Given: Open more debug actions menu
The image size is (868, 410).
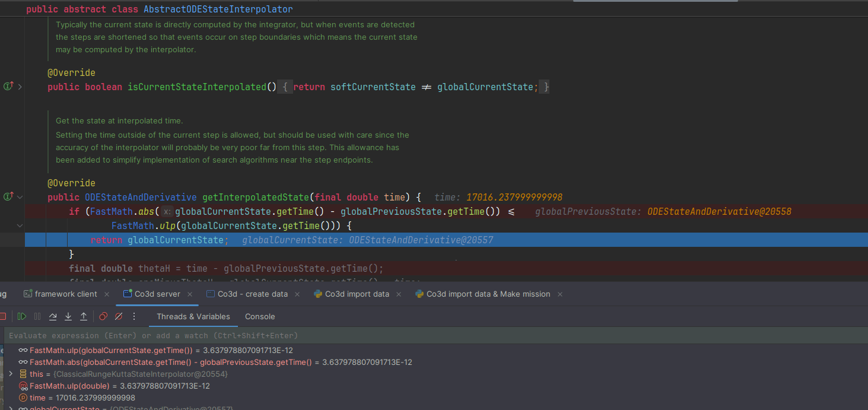Looking at the screenshot, I should pos(134,316).
